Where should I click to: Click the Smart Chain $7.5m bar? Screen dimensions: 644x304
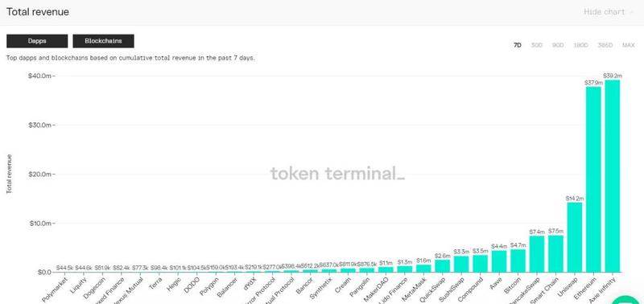(x=555, y=253)
